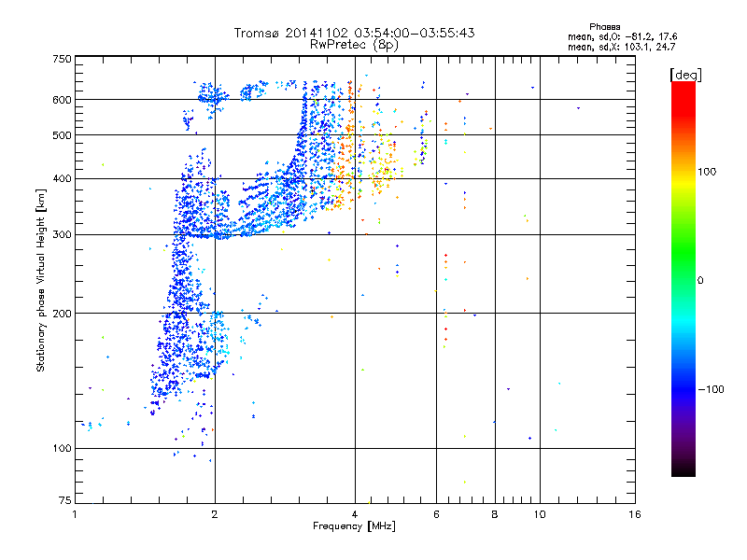Click the x-axis tick label "8"
747x560 pixels.
click(x=495, y=514)
